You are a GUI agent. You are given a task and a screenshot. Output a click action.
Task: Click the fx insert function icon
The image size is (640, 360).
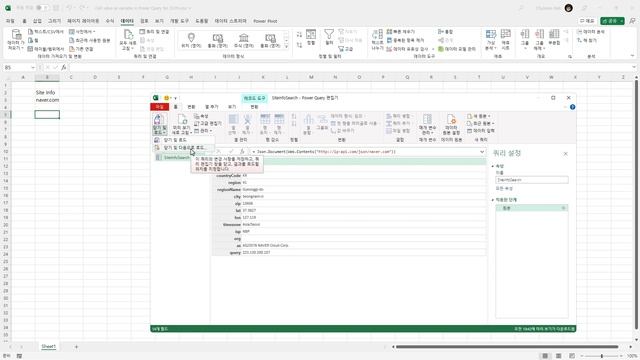click(x=64, y=67)
